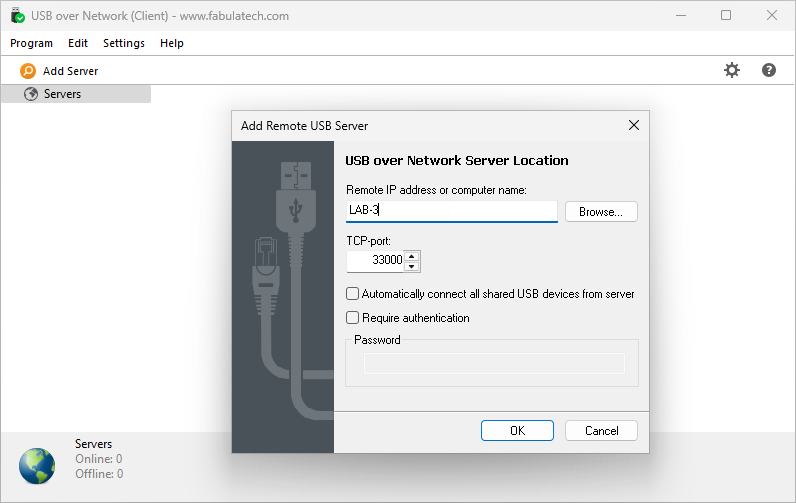Image resolution: width=796 pixels, height=503 pixels.
Task: Click Cancel in Add Remote USB Server
Action: pos(601,430)
